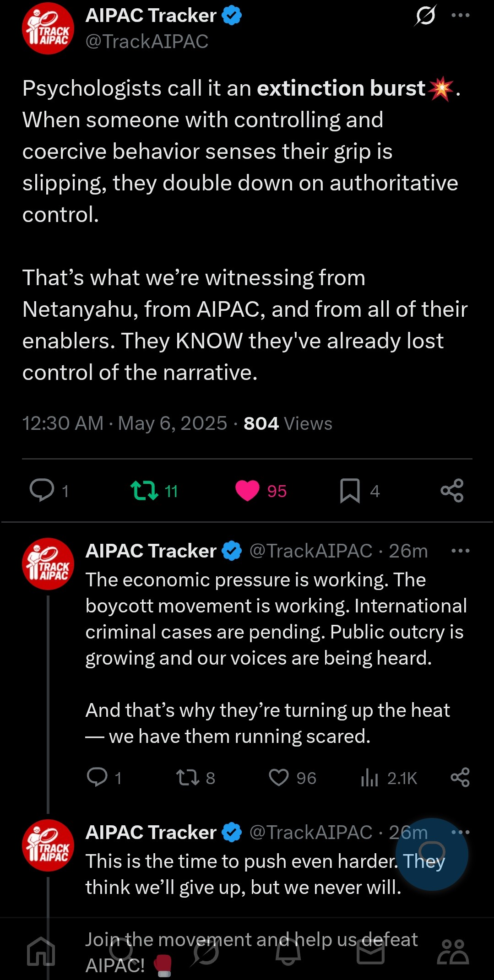Go to Home tab in bottom navigation

coord(41,951)
